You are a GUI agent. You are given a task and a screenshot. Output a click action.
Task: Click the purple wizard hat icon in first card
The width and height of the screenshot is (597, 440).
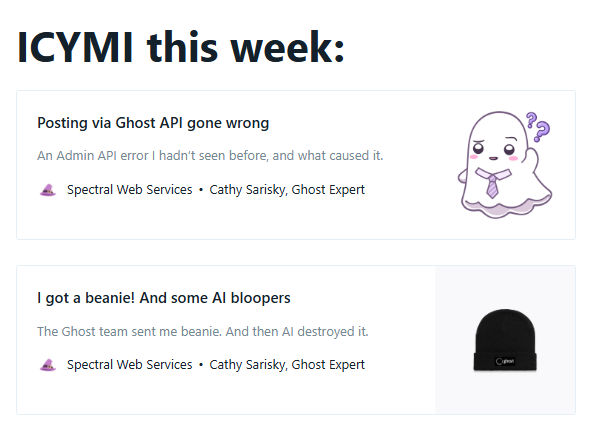[48, 190]
